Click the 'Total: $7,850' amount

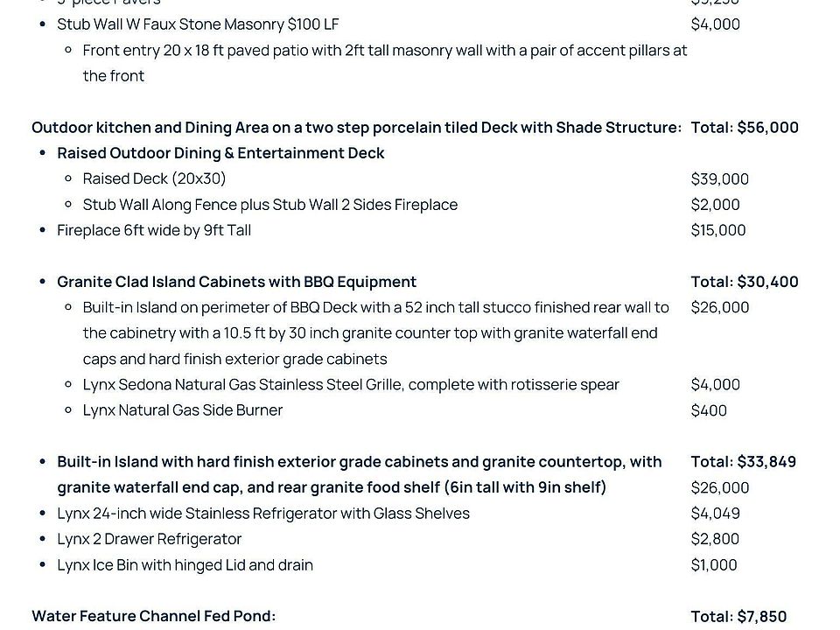click(738, 616)
